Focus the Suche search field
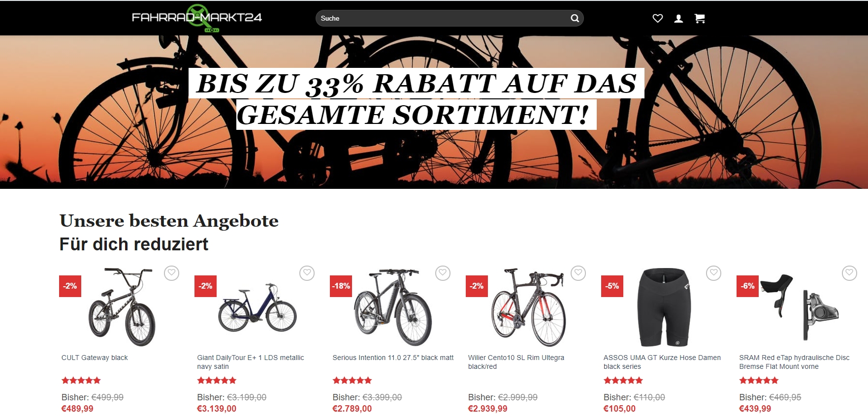The image size is (868, 420). (x=442, y=18)
